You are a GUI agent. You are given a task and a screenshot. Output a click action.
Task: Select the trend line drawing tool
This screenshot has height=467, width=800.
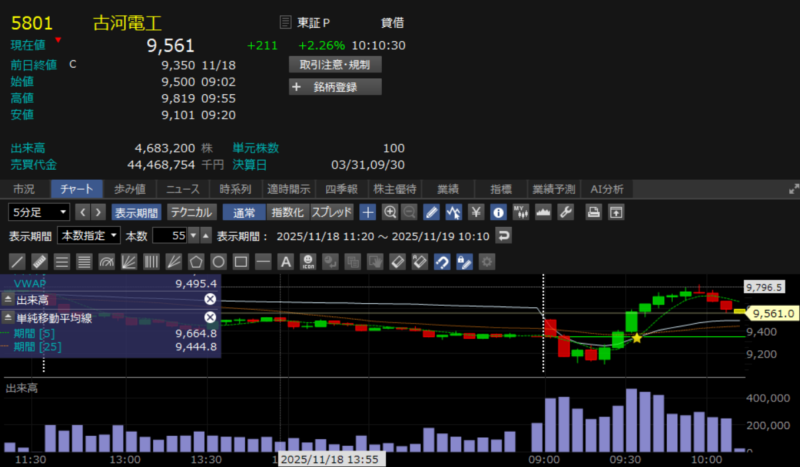[18, 262]
